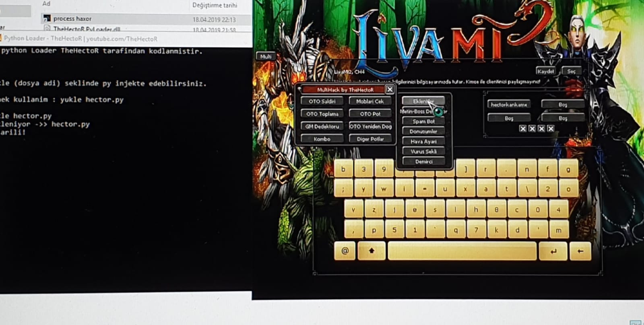This screenshot has height=325, width=644.
Task: Tap the v key
Action: pyautogui.click(x=354, y=210)
